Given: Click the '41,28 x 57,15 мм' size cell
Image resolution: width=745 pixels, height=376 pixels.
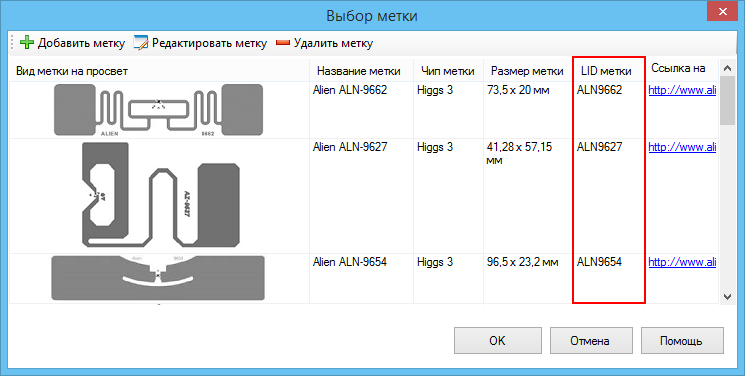Looking at the screenshot, I should pyautogui.click(x=519, y=154).
